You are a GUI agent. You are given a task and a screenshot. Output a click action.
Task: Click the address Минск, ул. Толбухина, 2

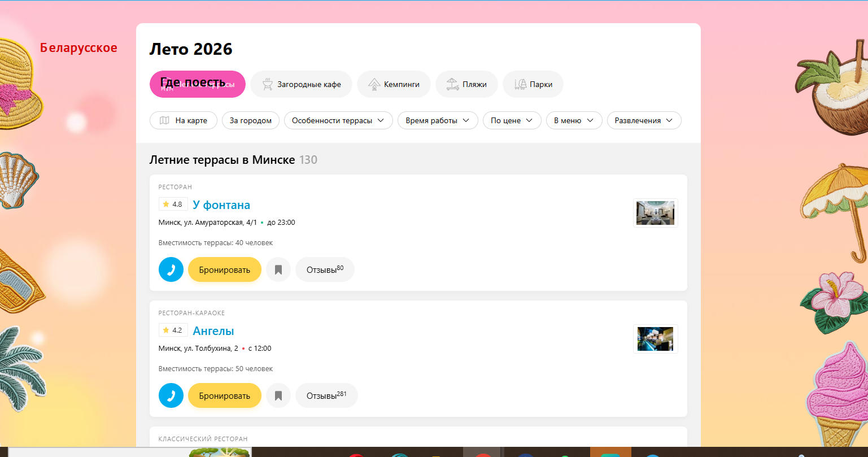(198, 349)
